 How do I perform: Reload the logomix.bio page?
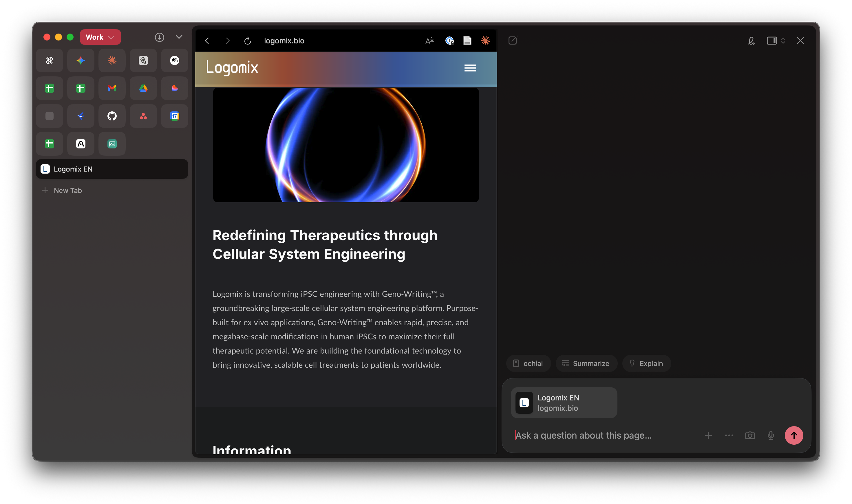(x=247, y=41)
